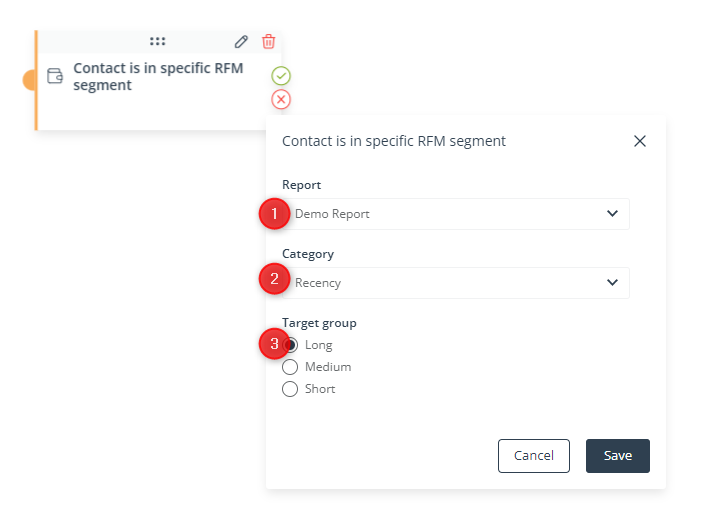Viewport: 701px width, 521px height.
Task: Select the Long target group radio
Action: 290,345
